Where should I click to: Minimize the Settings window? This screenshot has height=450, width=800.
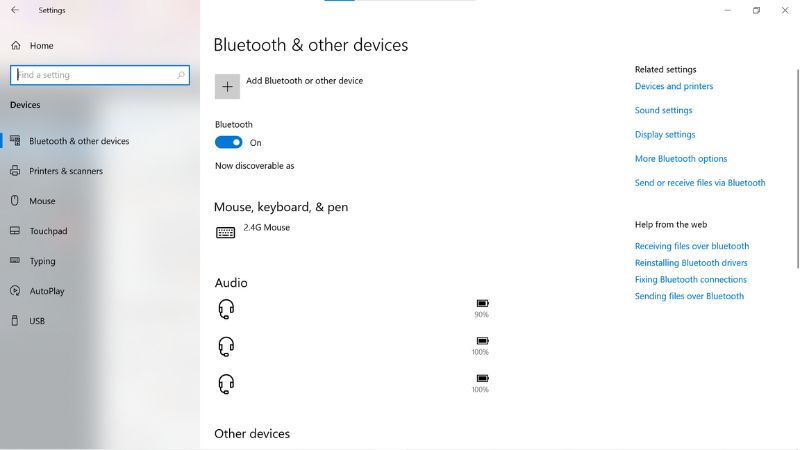(x=728, y=10)
